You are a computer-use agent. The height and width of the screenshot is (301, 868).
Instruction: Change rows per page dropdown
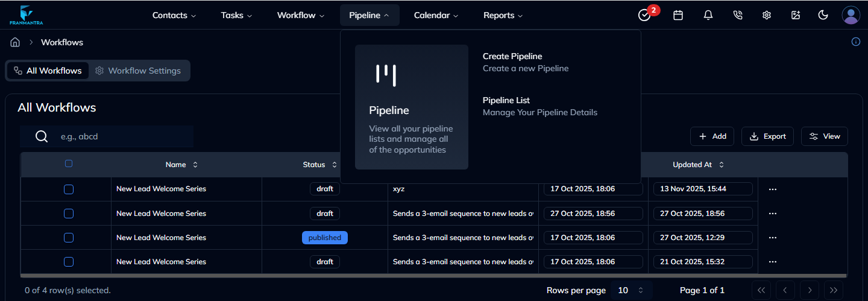(631, 290)
